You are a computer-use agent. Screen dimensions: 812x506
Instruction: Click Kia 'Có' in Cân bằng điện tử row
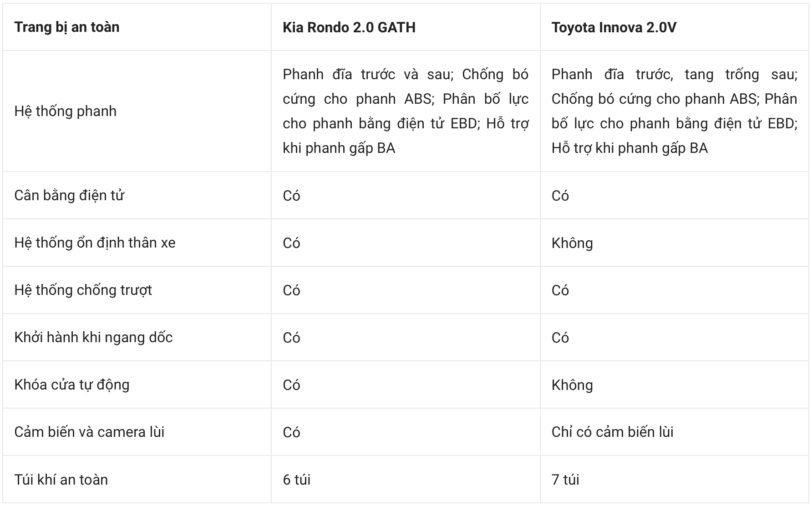[x=291, y=196]
